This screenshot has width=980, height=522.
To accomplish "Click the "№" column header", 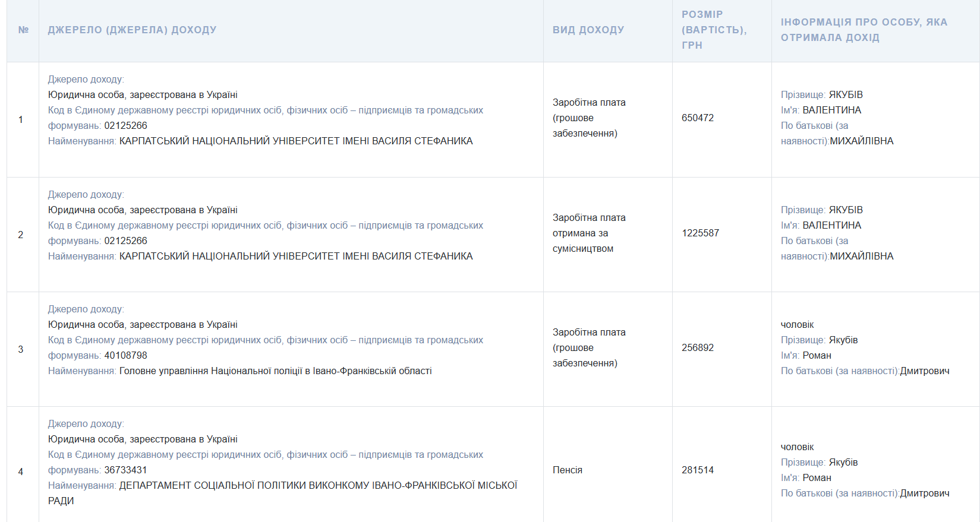I will pyautogui.click(x=23, y=30).
